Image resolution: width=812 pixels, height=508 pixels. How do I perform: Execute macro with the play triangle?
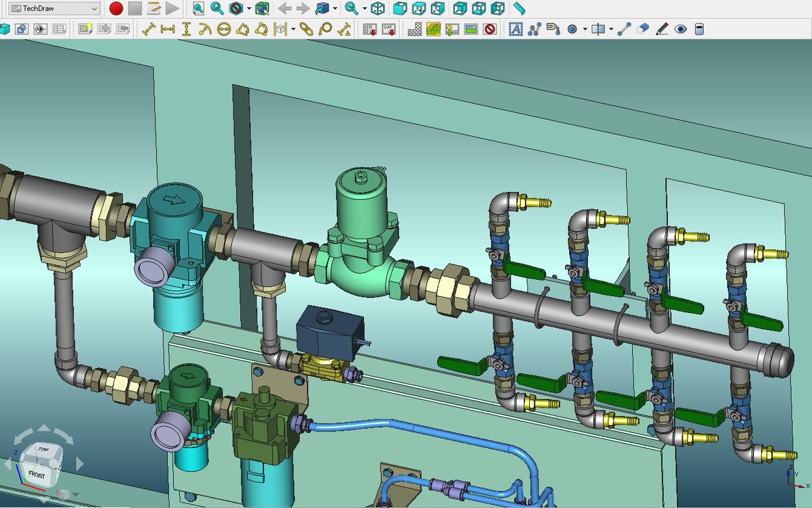172,8
